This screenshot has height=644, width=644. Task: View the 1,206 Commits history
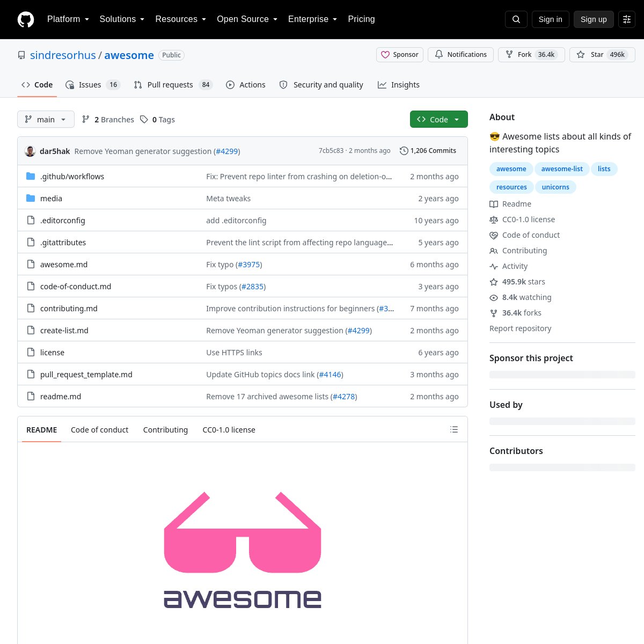point(428,151)
